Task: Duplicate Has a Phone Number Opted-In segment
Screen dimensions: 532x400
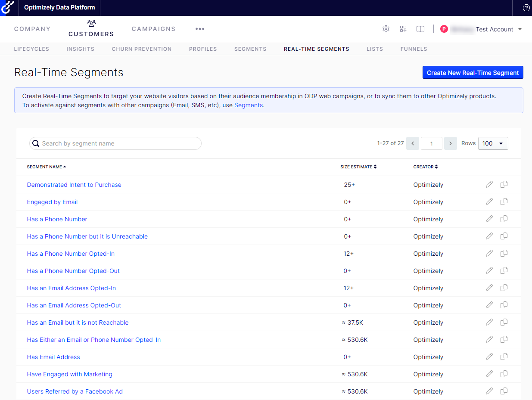Action: (504, 254)
